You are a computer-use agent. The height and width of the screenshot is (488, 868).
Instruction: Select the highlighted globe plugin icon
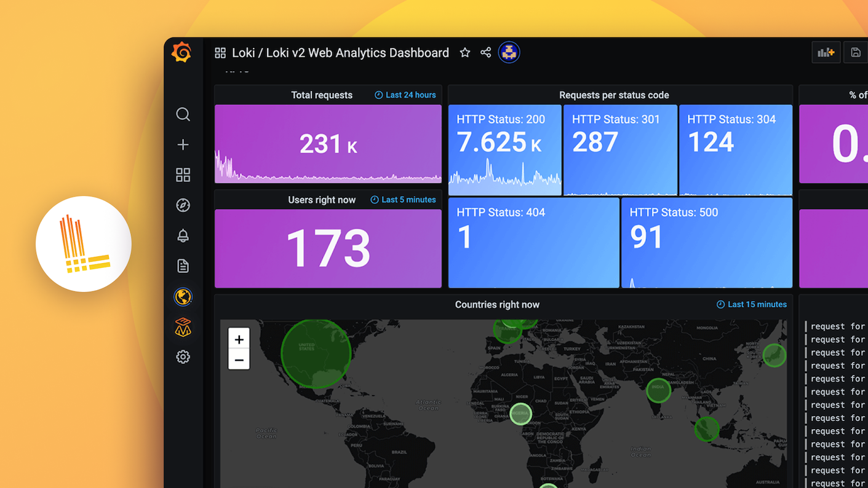point(183,296)
